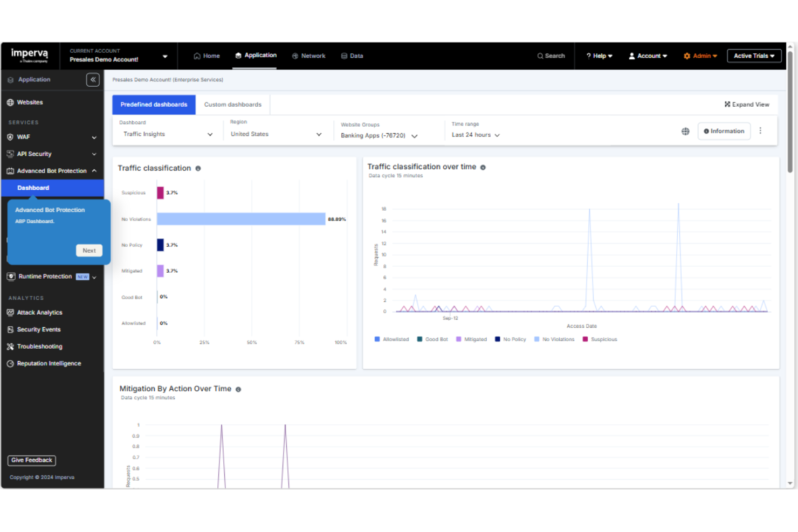
Task: Switch to the Custom dashboards tab
Action: [x=233, y=104]
